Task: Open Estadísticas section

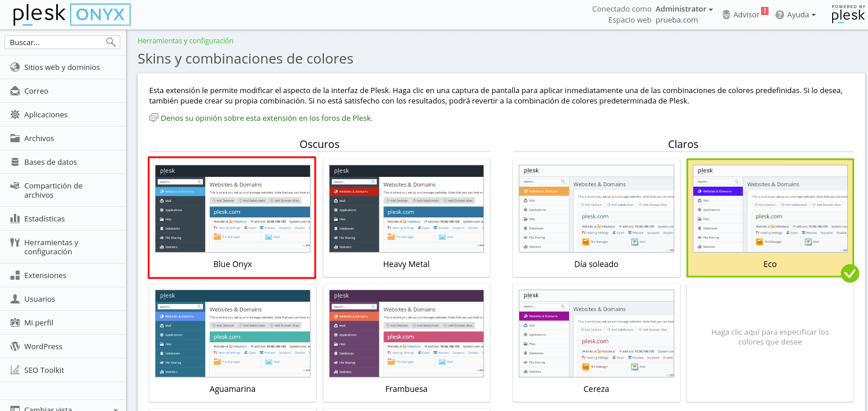Action: pos(63,219)
